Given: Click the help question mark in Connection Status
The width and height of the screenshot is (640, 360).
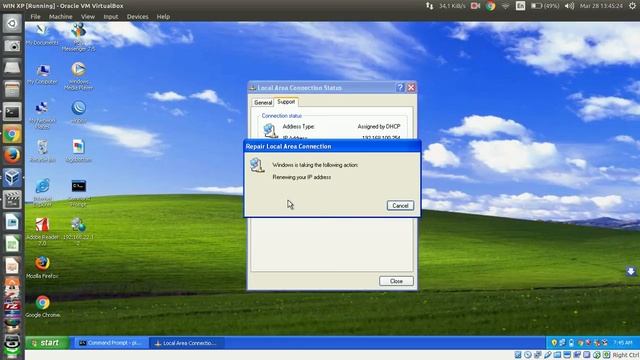Looking at the screenshot, I should click(x=400, y=87).
